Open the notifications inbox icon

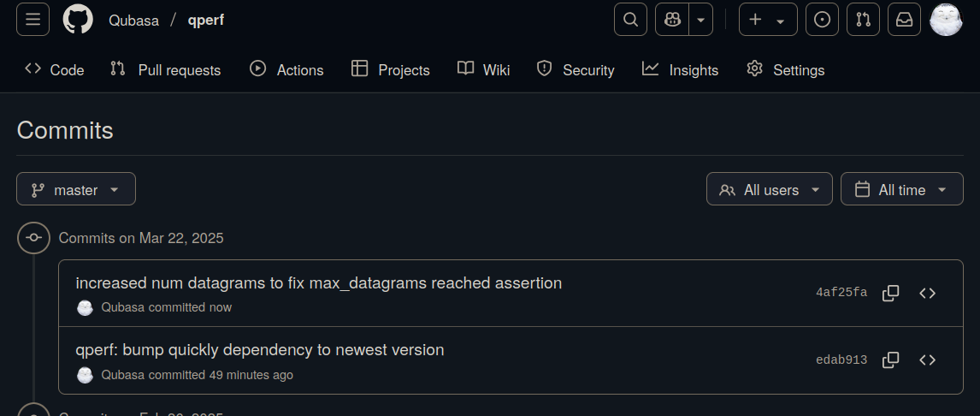click(904, 20)
